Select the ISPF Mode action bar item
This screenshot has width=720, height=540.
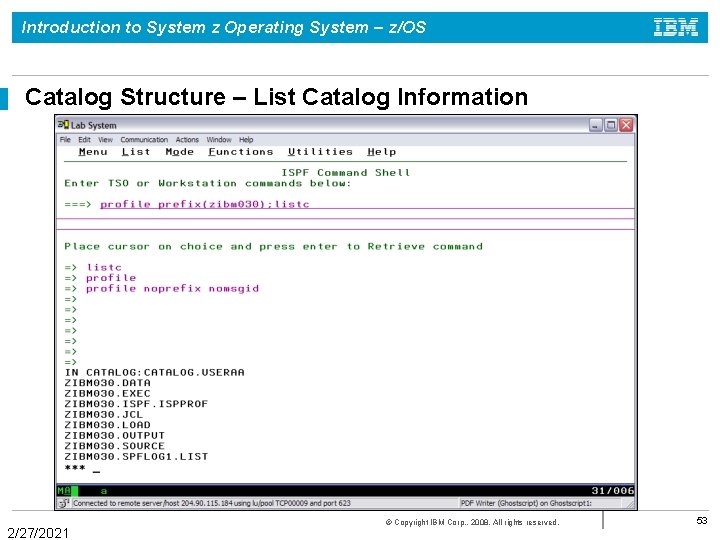180,152
